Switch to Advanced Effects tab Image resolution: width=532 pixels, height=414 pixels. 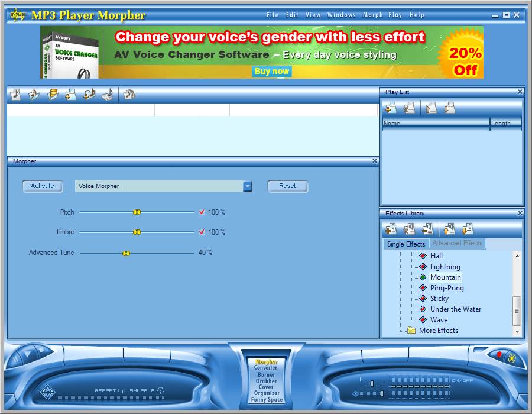(x=458, y=243)
